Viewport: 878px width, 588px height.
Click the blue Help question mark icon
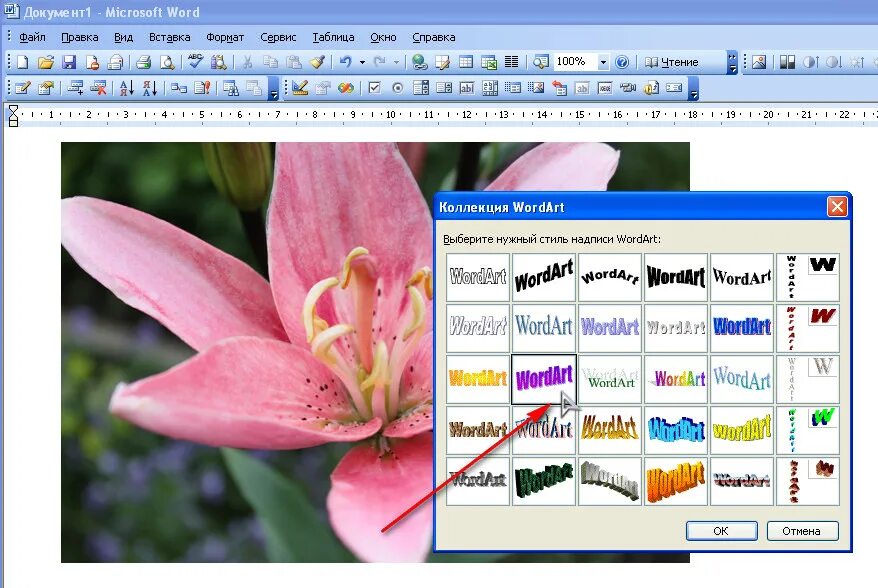point(622,62)
